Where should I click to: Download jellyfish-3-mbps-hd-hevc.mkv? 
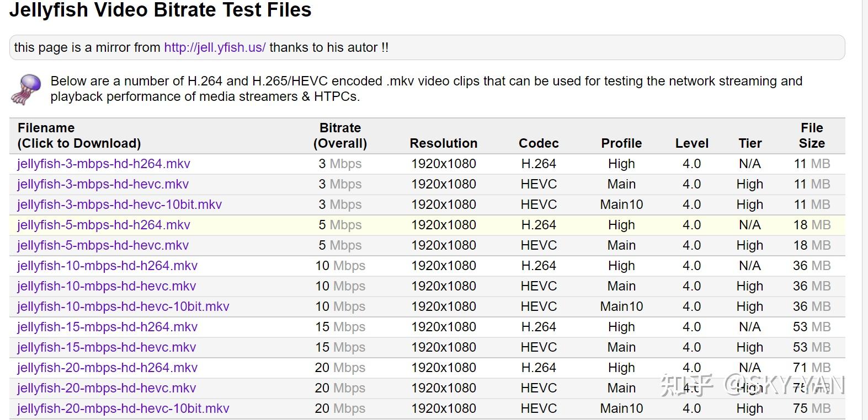click(103, 185)
